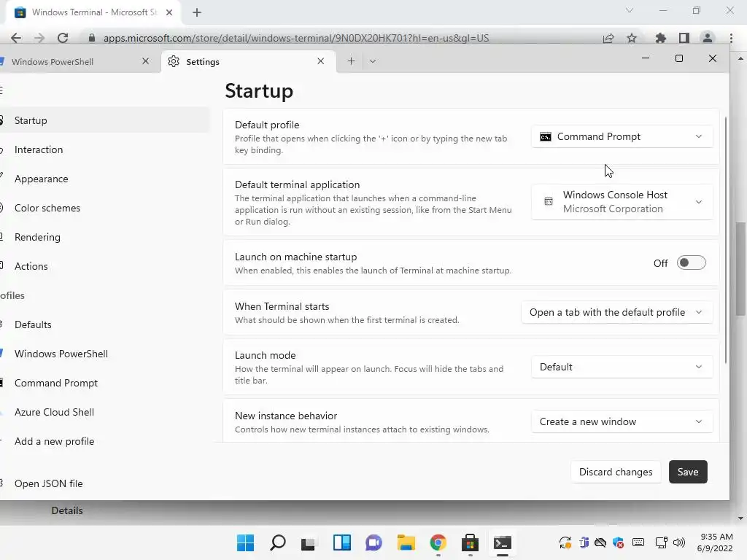The image size is (747, 560).
Task: Go forward in browser
Action: point(39,38)
